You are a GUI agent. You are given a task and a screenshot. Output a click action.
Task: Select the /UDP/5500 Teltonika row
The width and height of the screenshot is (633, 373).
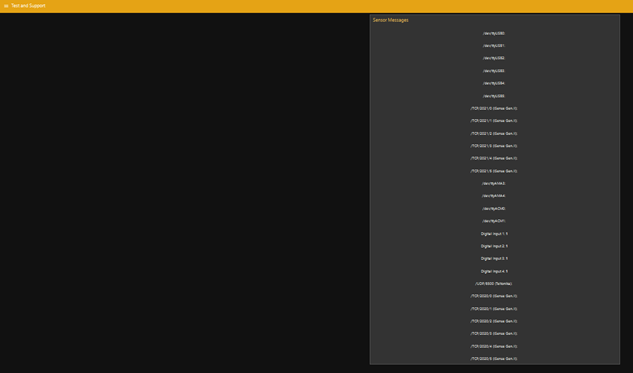494,284
